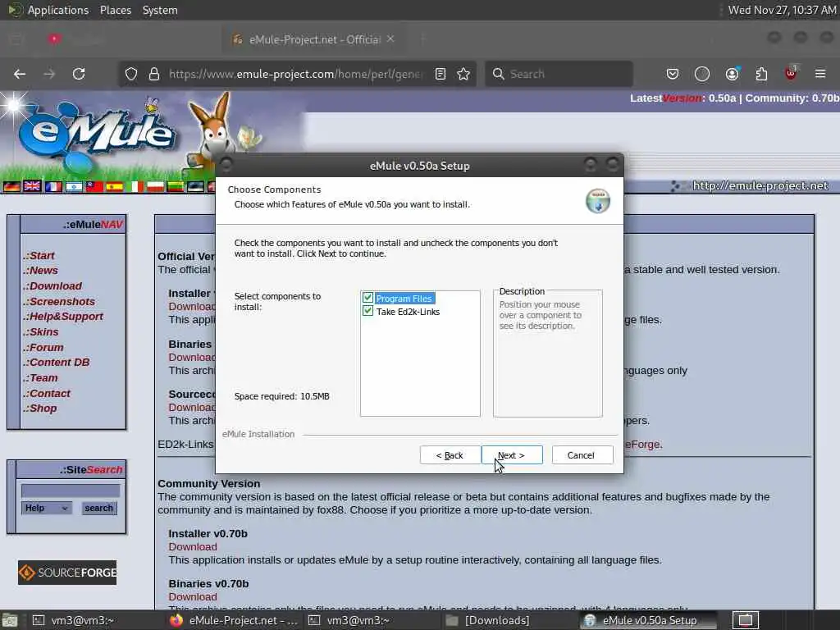Select the Italian flag language icon
Viewport: 840px width, 630px height.
pos(135,186)
